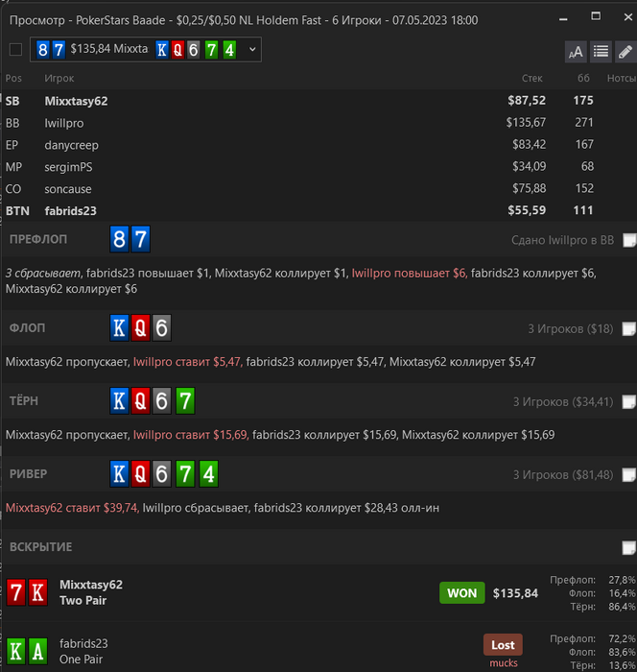Image resolution: width=637 pixels, height=672 pixels.
Task: Click the green WON badge
Action: tap(461, 593)
